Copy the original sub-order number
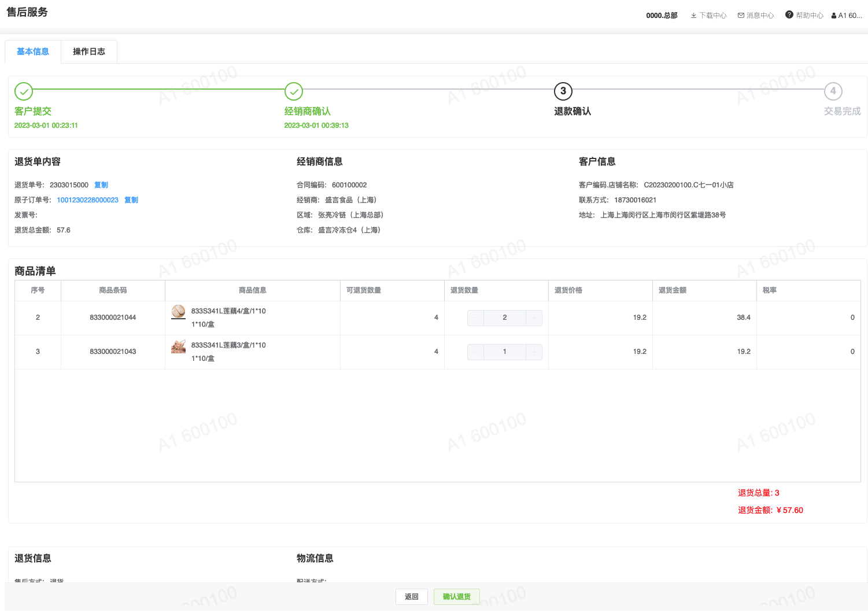 point(131,200)
